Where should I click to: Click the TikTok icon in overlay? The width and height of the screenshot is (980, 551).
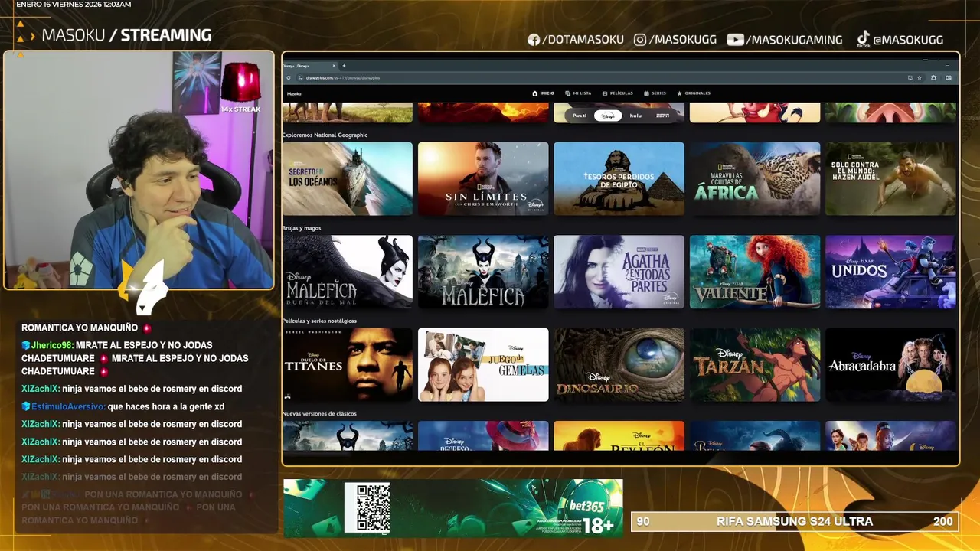pos(863,39)
